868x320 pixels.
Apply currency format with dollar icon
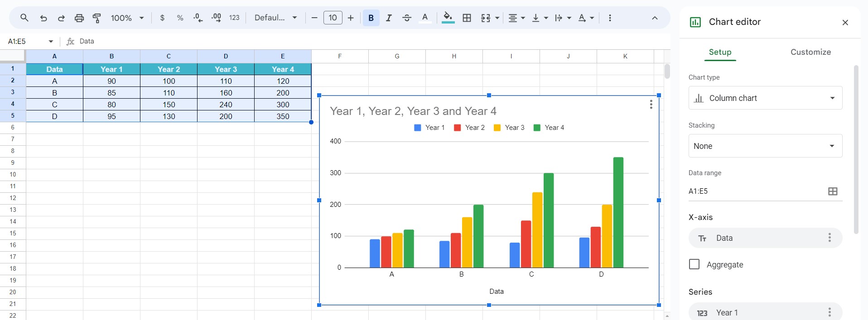[162, 18]
